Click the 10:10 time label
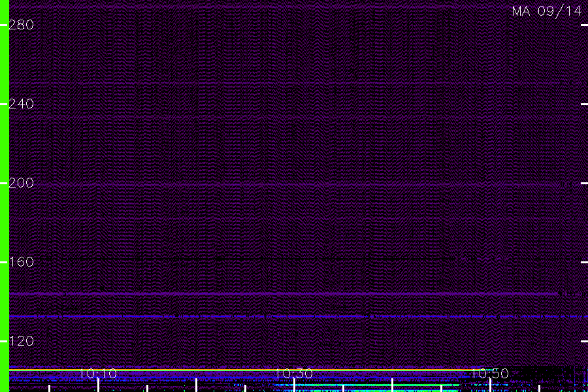588x392 pixels. pyautogui.click(x=98, y=374)
